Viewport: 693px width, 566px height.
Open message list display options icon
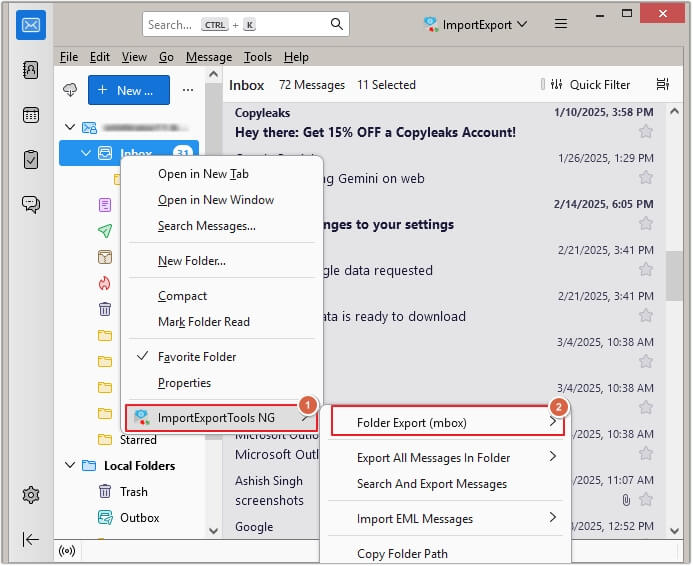coord(662,85)
